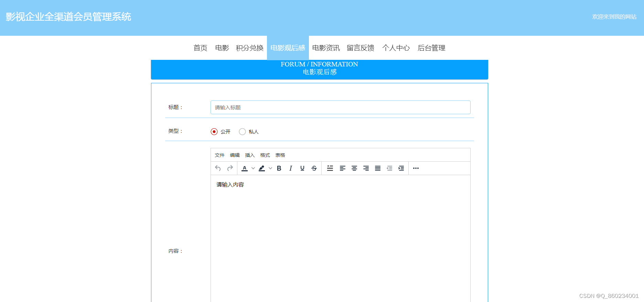Toggle italic formatting
Viewport: 644px width, 302px height.
[x=291, y=168]
